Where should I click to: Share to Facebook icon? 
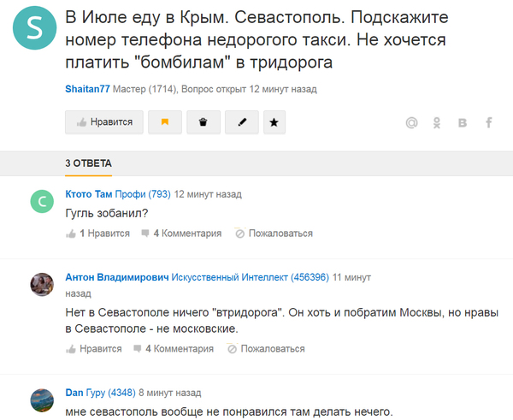(x=489, y=123)
